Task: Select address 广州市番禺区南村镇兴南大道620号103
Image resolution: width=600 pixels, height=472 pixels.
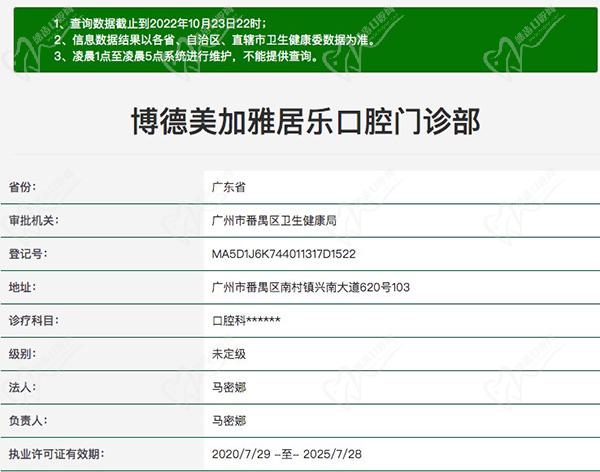Action: [311, 287]
